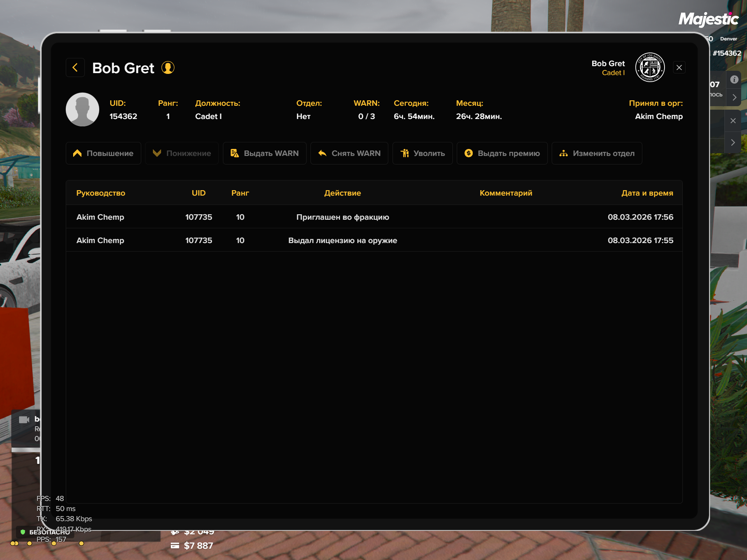Change department with Изменить отдел
747x560 pixels.
[597, 153]
